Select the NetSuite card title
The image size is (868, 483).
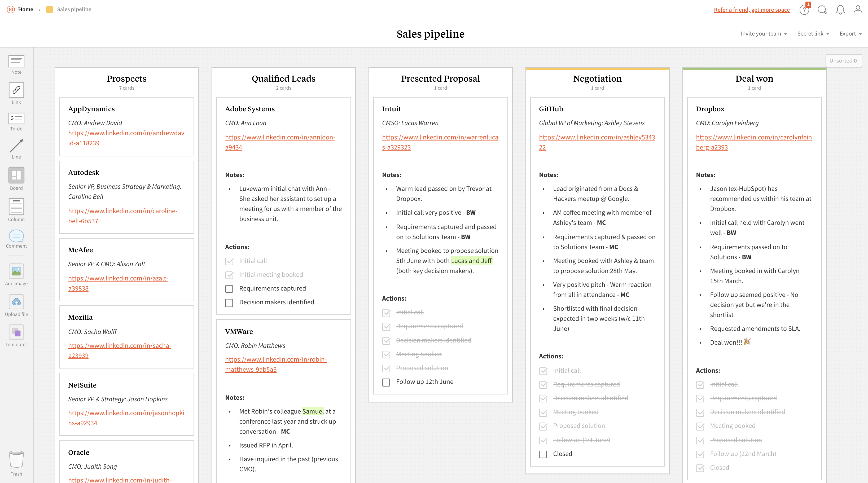tap(82, 385)
